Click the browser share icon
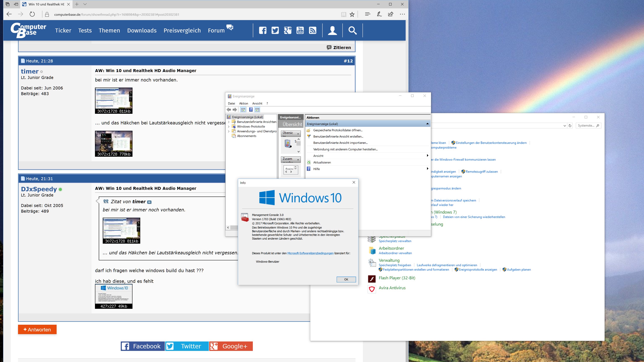The image size is (644, 362). [x=391, y=14]
